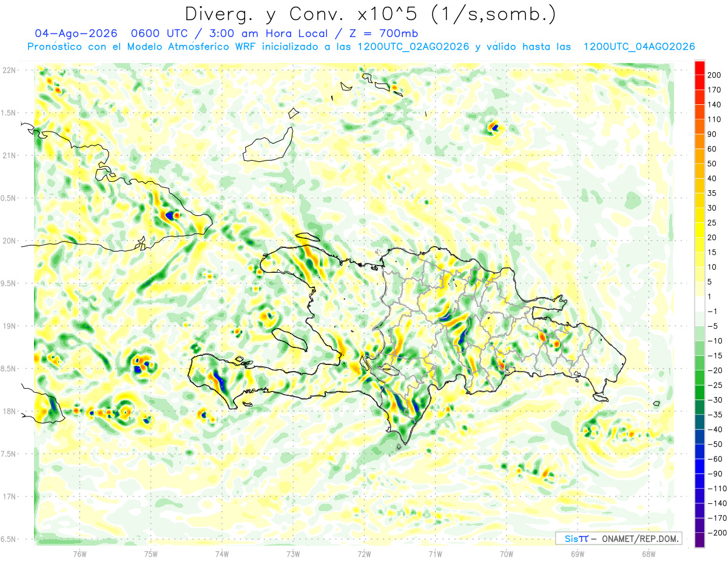Click the colorbar value -10
728x562 pixels.
pos(715,341)
